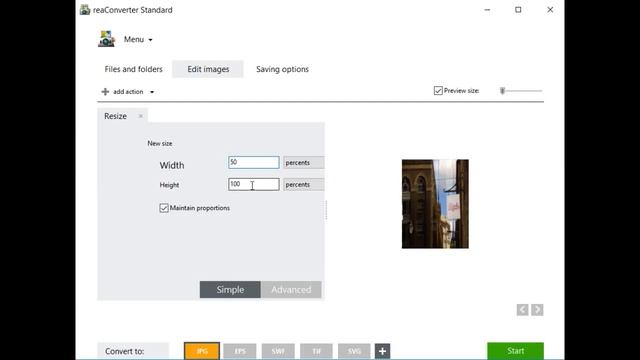640x360 pixels.
Task: Click the reaConverter camera logo icon
Action: pyautogui.click(x=107, y=39)
